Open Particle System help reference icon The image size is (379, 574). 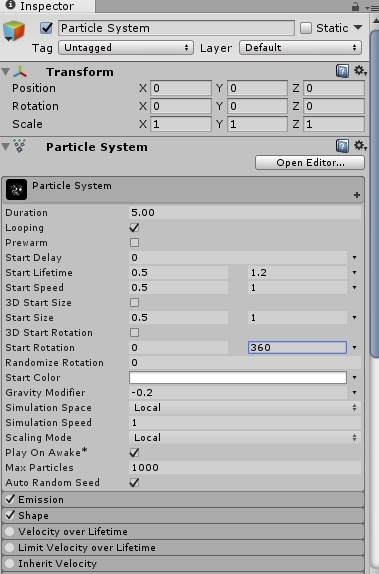click(342, 146)
